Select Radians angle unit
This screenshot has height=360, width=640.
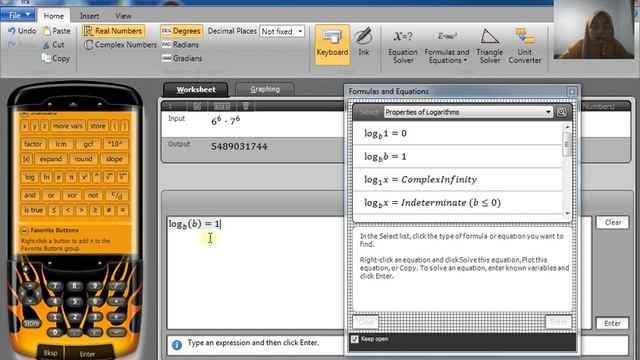click(180, 45)
